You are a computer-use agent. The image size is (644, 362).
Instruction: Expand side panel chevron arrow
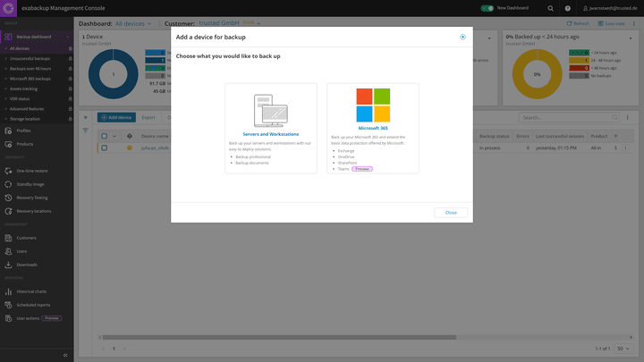click(86, 117)
